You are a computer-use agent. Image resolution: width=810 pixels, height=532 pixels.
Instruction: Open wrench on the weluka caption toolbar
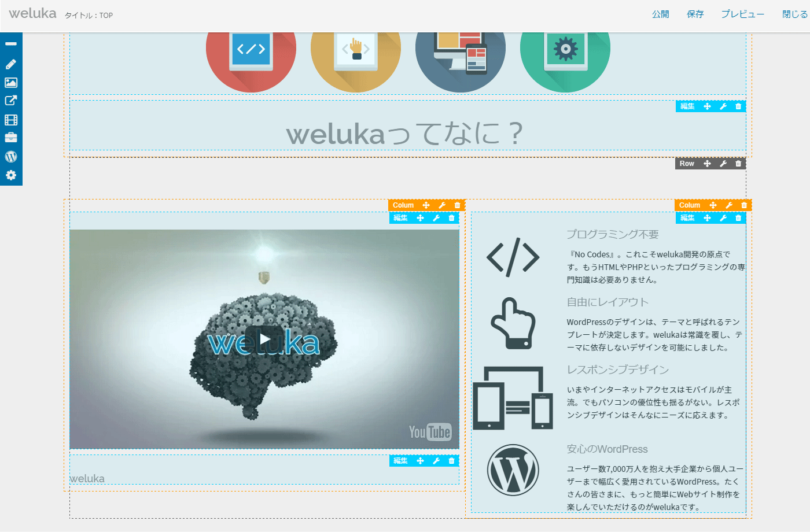tap(436, 461)
